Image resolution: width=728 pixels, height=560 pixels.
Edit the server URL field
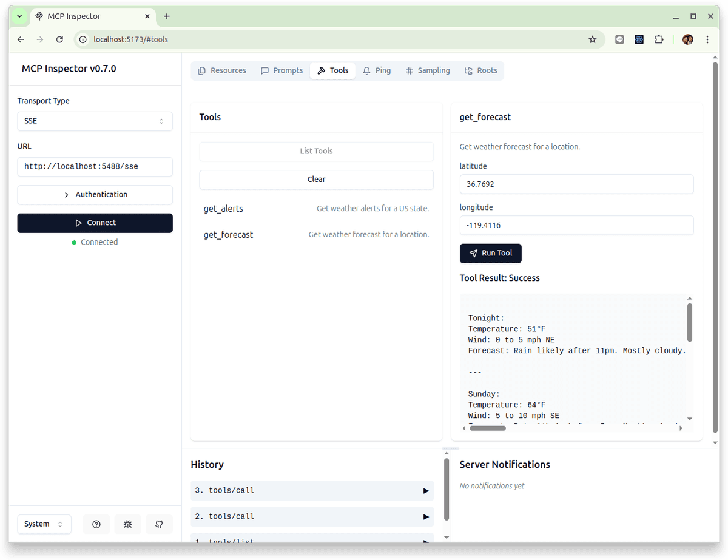(x=95, y=166)
